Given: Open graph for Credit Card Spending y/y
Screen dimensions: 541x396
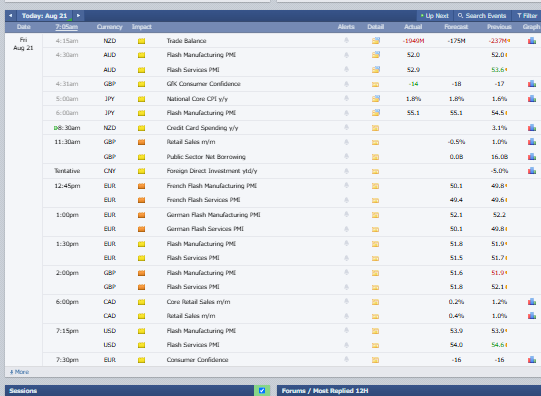Looking at the screenshot, I should [x=532, y=128].
